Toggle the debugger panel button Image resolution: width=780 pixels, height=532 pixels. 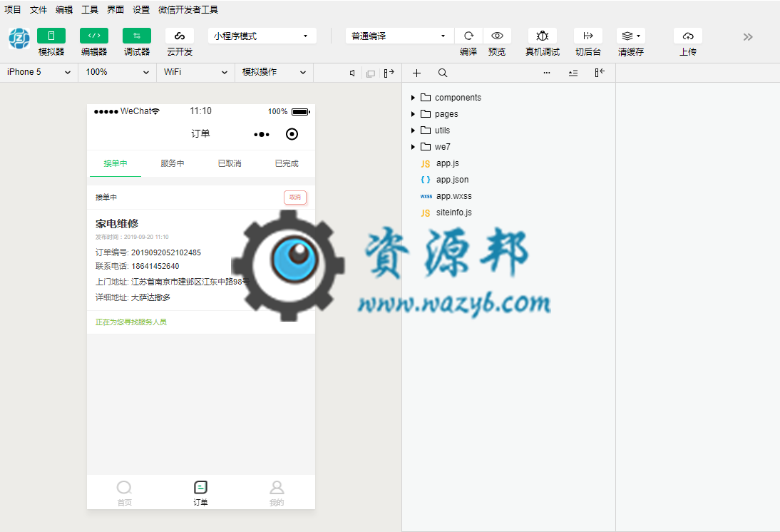(x=137, y=36)
